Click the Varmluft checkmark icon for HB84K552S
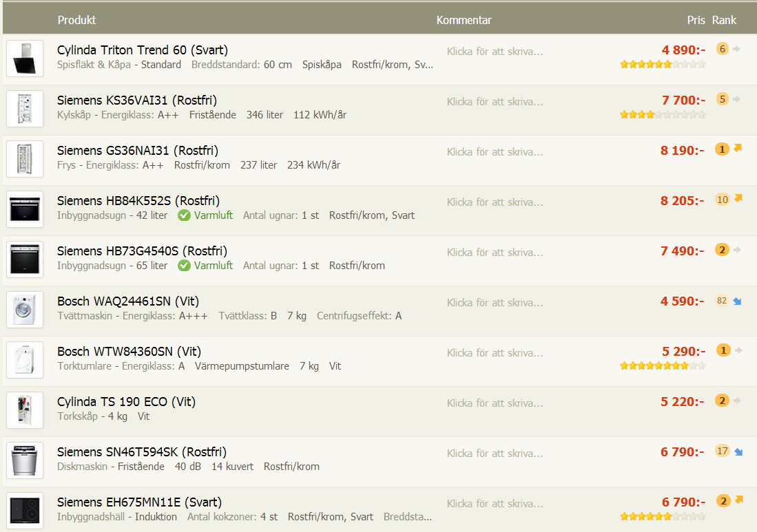757x532 pixels. click(x=184, y=215)
